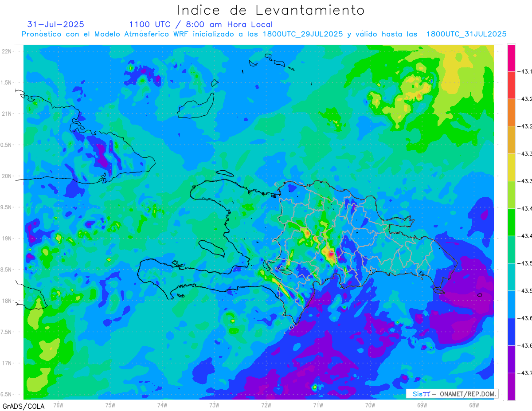Click the 73W longitude axis label
Screen dimensions: 532x411
(x=214, y=405)
